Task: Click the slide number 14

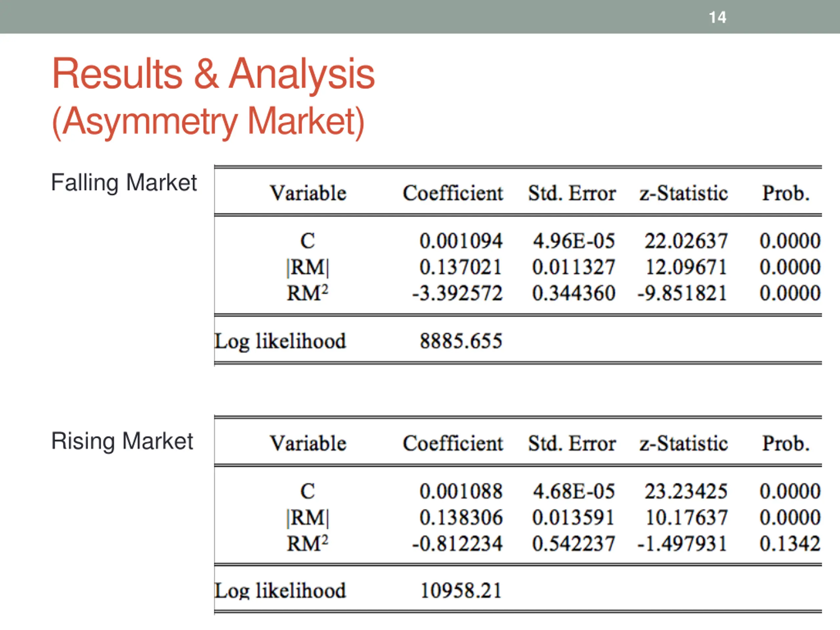Action: 717,17
